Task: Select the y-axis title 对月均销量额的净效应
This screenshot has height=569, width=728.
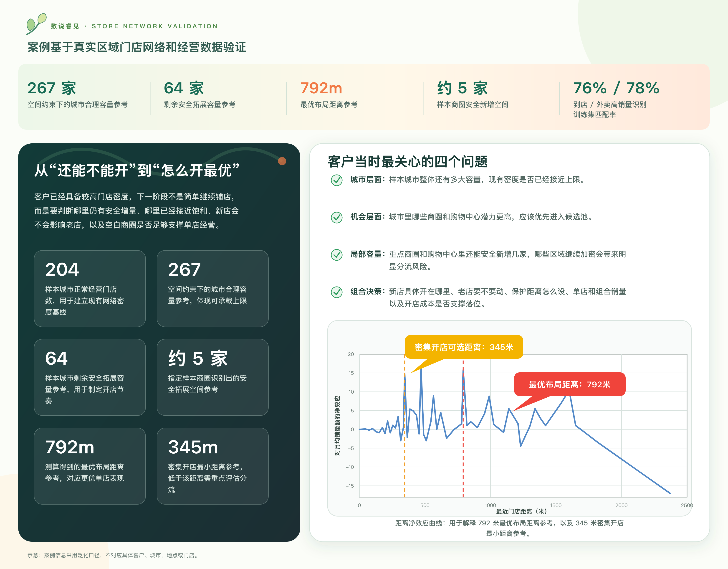Action: pos(337,426)
